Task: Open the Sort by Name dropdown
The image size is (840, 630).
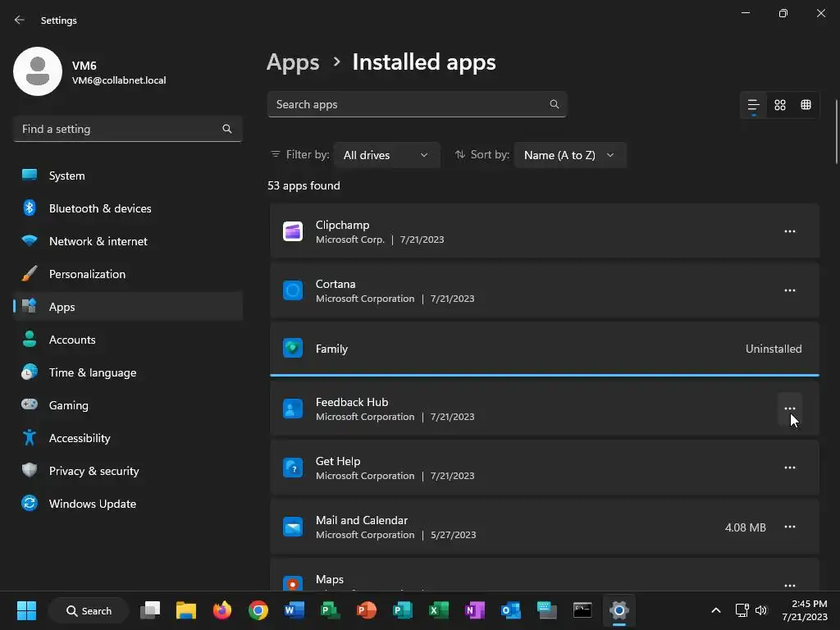Action: coord(569,155)
